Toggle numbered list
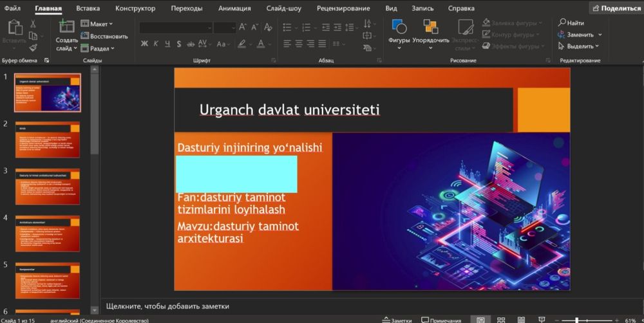Screen dimensions: 644x323 308,27
